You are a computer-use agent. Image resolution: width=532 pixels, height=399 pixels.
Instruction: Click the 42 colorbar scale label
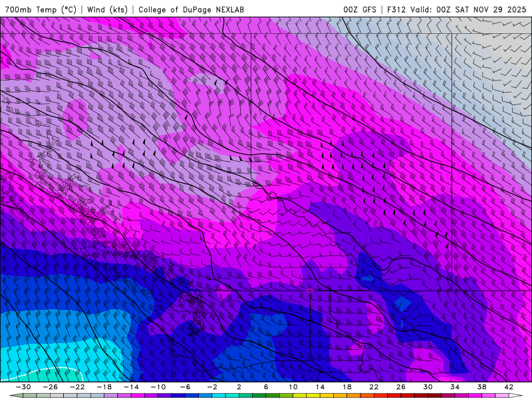(508, 387)
